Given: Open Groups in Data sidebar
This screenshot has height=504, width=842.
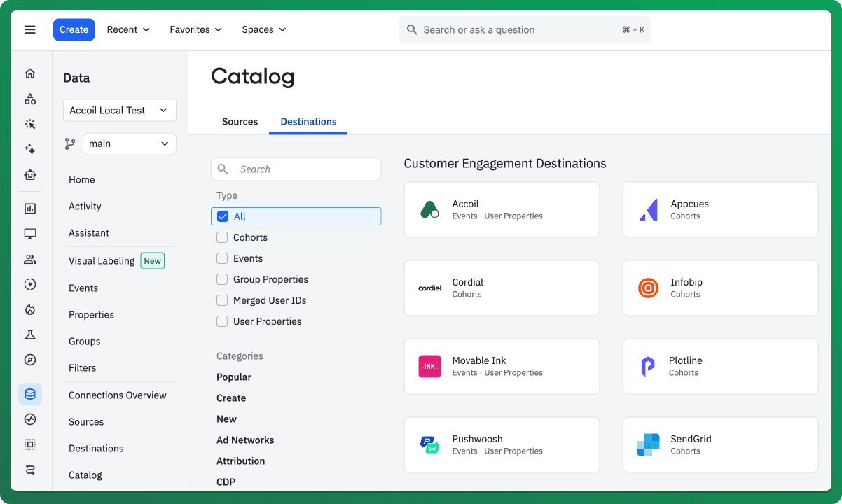Looking at the screenshot, I should (x=84, y=341).
